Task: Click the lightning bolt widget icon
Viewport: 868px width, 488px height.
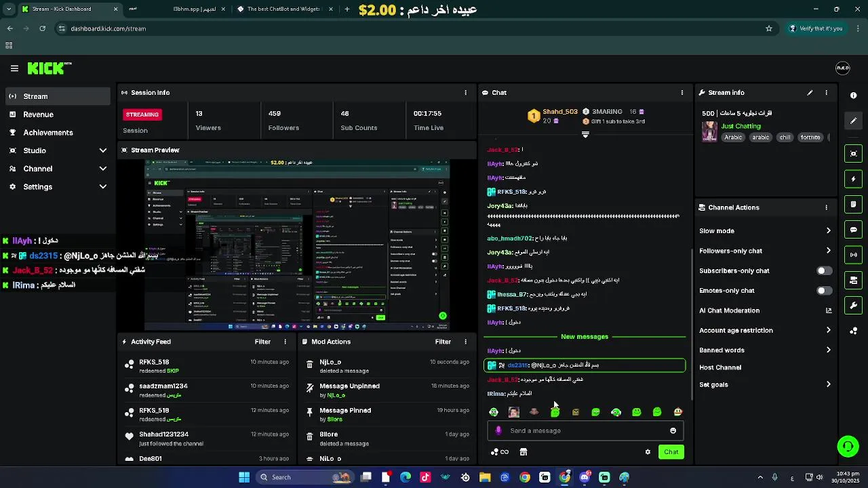Action: [854, 179]
